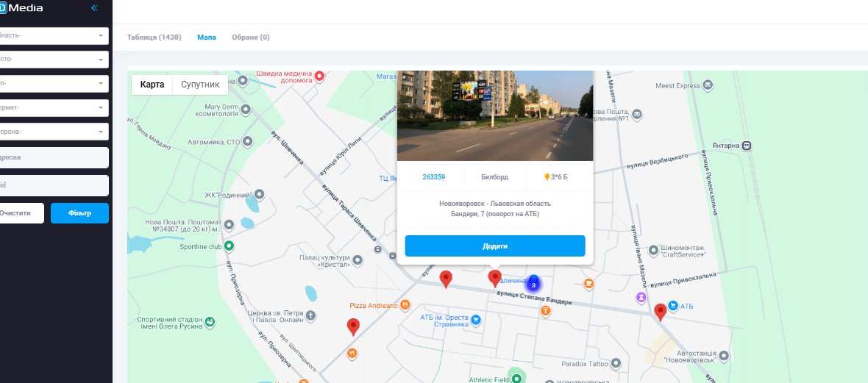Click purple marker left of АТБ cart
Screen dimensions: 868x383
[x=641, y=297]
